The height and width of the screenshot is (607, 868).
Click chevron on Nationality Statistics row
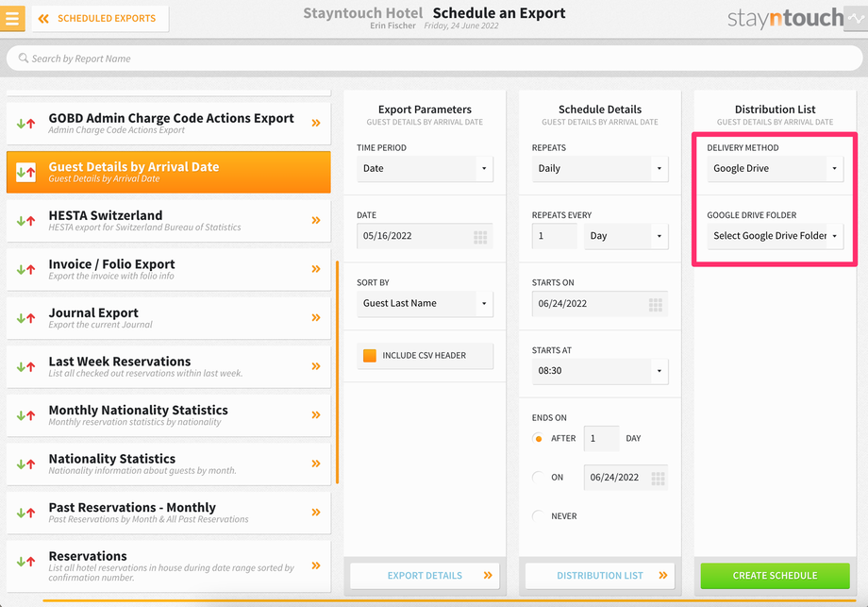(x=316, y=464)
